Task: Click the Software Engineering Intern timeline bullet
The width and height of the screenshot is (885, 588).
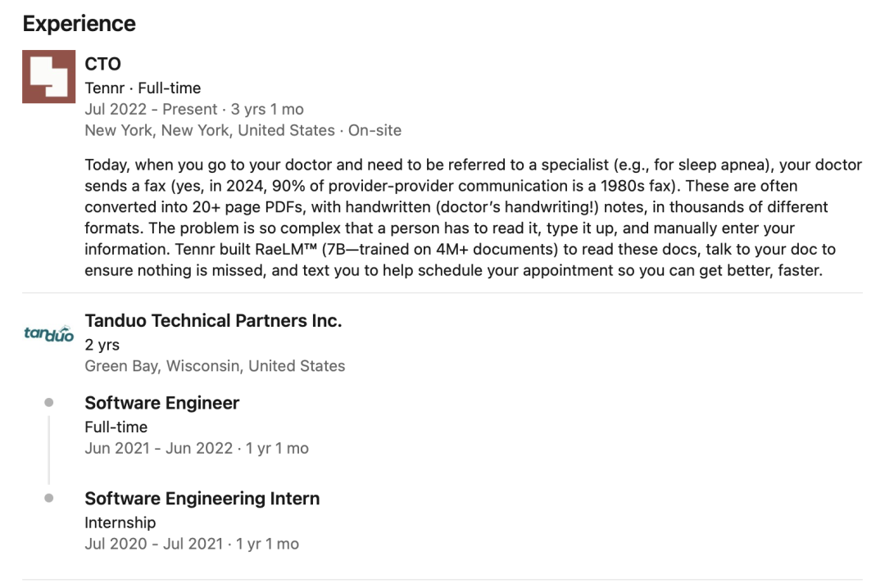Action: point(49,498)
